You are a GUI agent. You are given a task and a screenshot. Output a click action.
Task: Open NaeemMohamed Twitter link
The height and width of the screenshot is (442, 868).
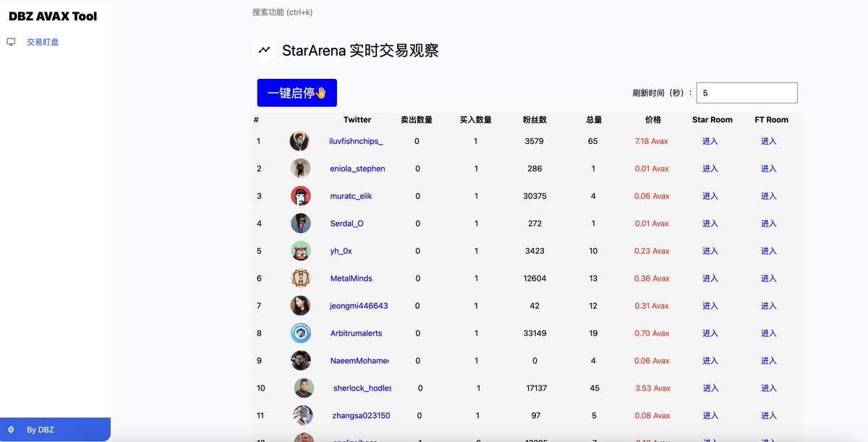[x=359, y=361]
